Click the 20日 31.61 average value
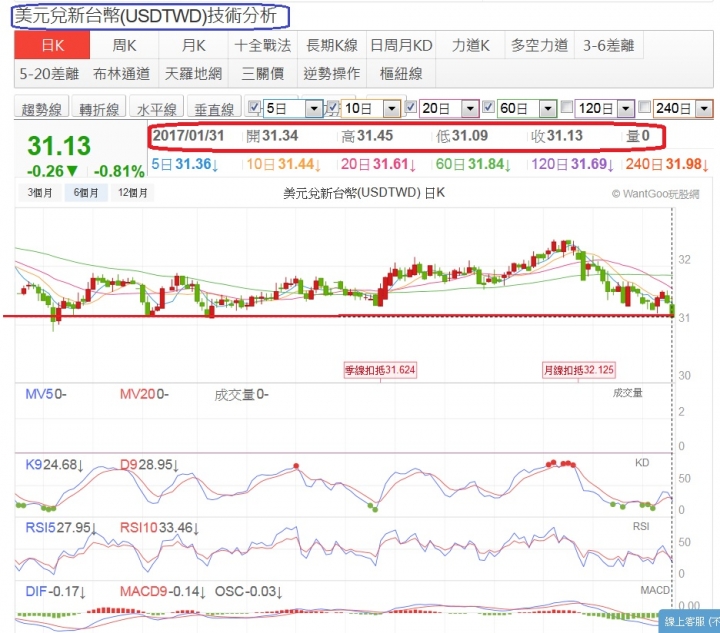The height and width of the screenshot is (633, 720). point(378,164)
